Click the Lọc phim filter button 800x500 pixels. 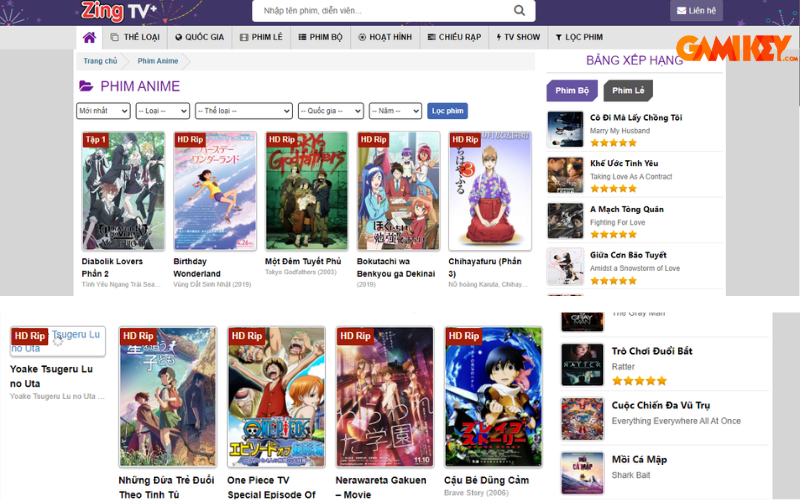click(x=447, y=111)
